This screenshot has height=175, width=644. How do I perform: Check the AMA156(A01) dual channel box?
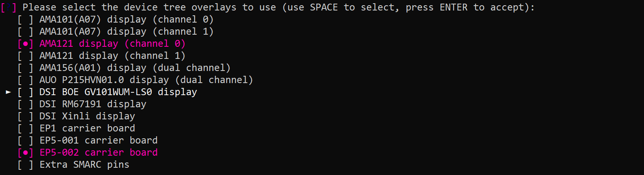click(x=25, y=68)
